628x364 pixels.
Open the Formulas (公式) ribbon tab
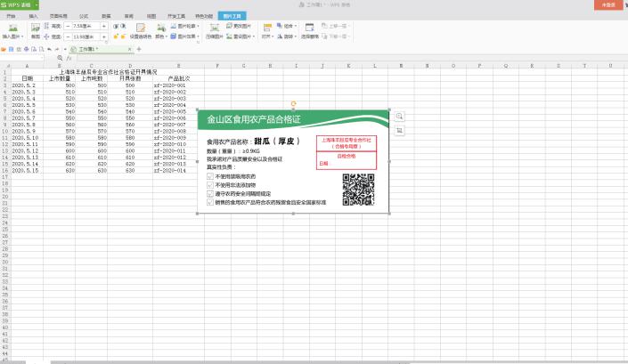84,16
